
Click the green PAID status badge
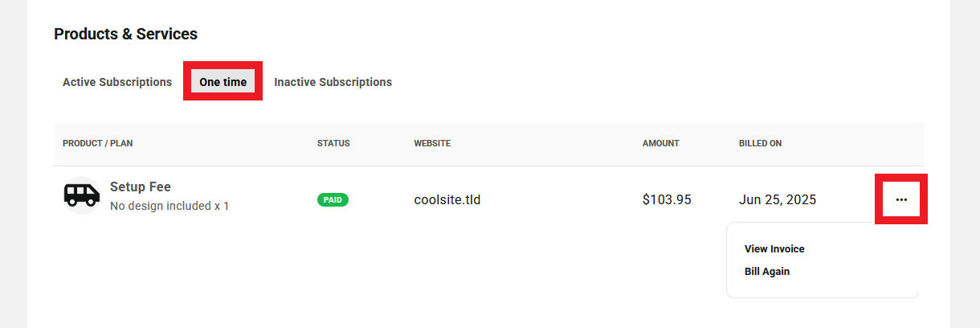point(333,199)
